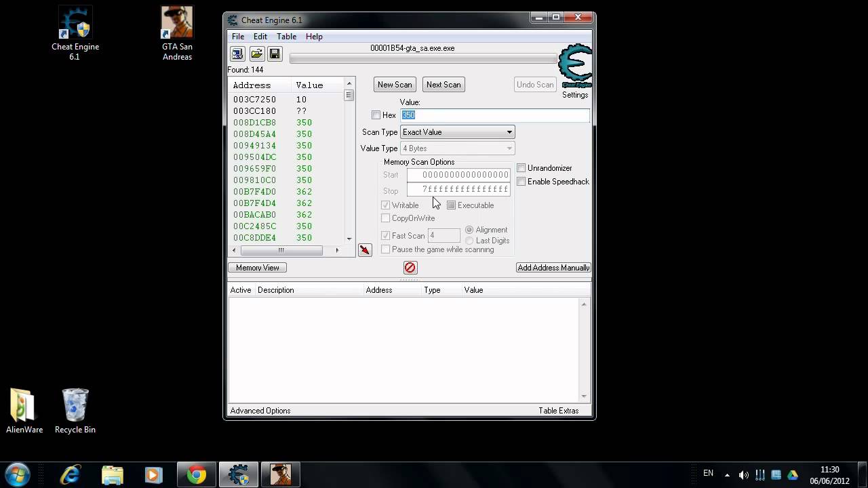Viewport: 868px width, 488px height.
Task: Open Windows Explorer from the taskbar
Action: pos(112,475)
